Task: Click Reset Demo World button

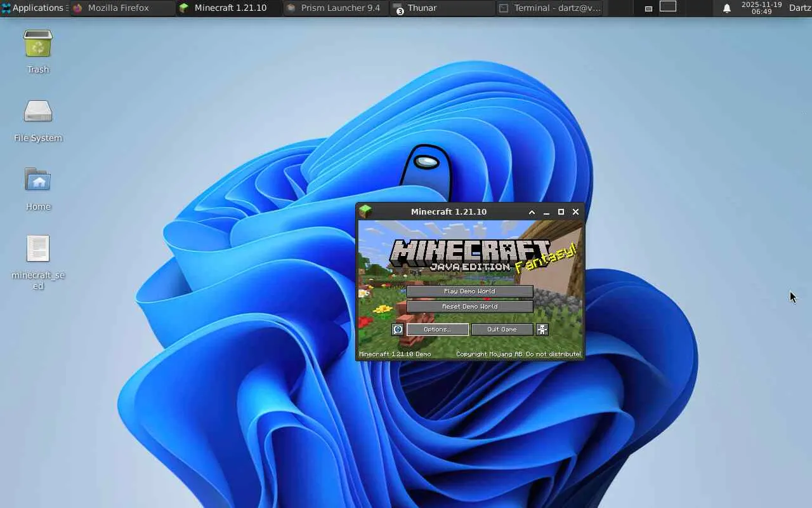Action: 469,307
